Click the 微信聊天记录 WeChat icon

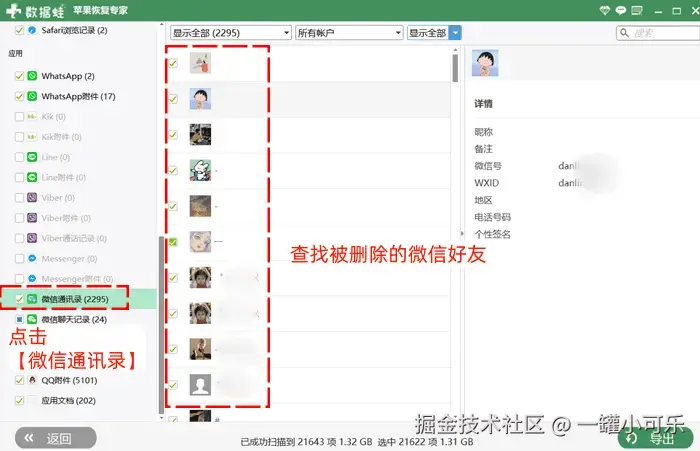point(32,319)
